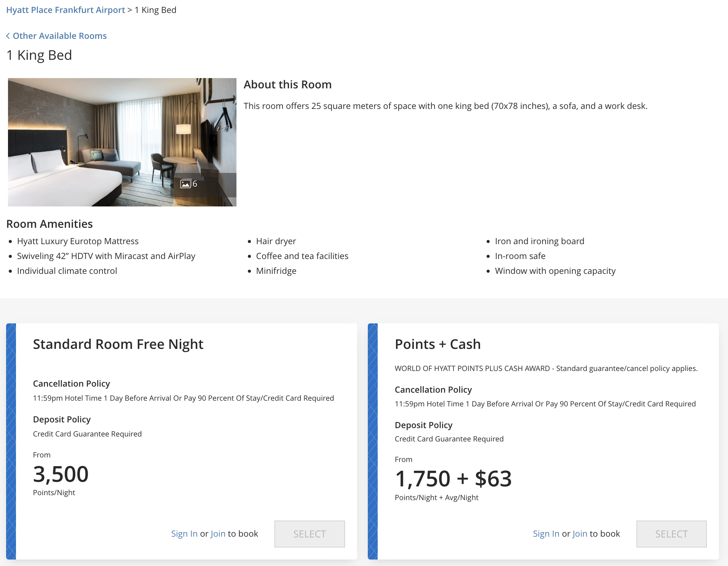Click the "1 King Bed" breadcrumb segment

pyautogui.click(x=155, y=10)
